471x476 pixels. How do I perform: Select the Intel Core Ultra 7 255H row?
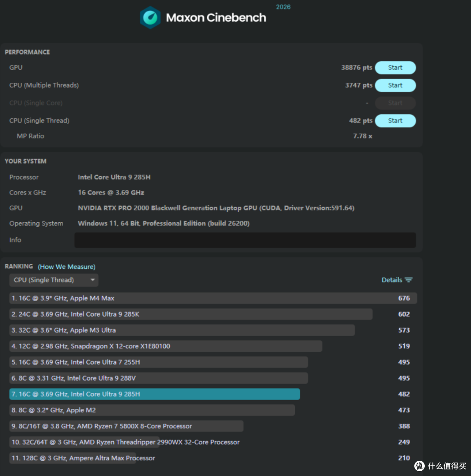(213, 362)
